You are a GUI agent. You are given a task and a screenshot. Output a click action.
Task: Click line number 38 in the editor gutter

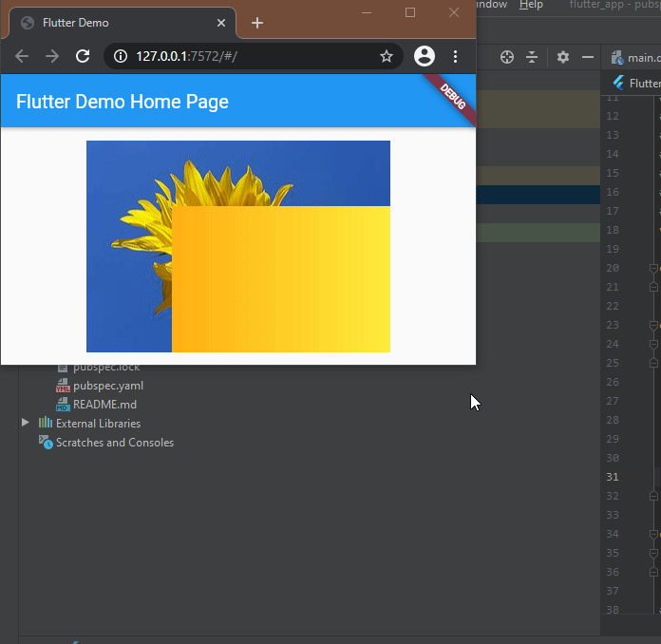613,610
